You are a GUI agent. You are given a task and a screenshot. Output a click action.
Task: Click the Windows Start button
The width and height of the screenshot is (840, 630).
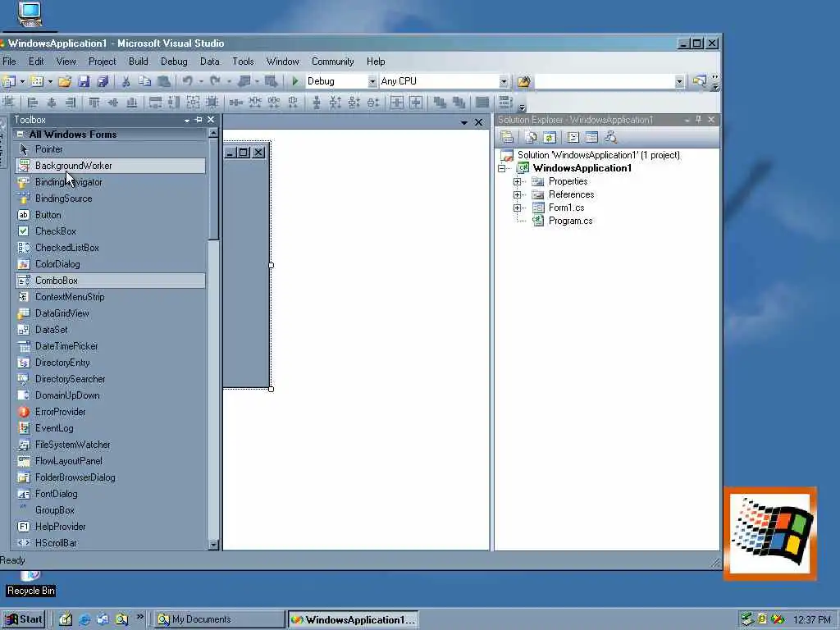click(x=24, y=619)
